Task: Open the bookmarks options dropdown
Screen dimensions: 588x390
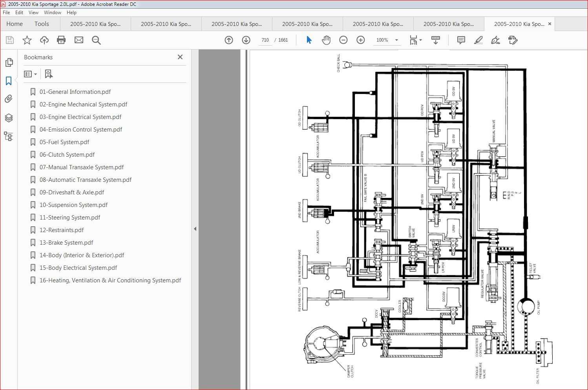Action: pos(30,74)
